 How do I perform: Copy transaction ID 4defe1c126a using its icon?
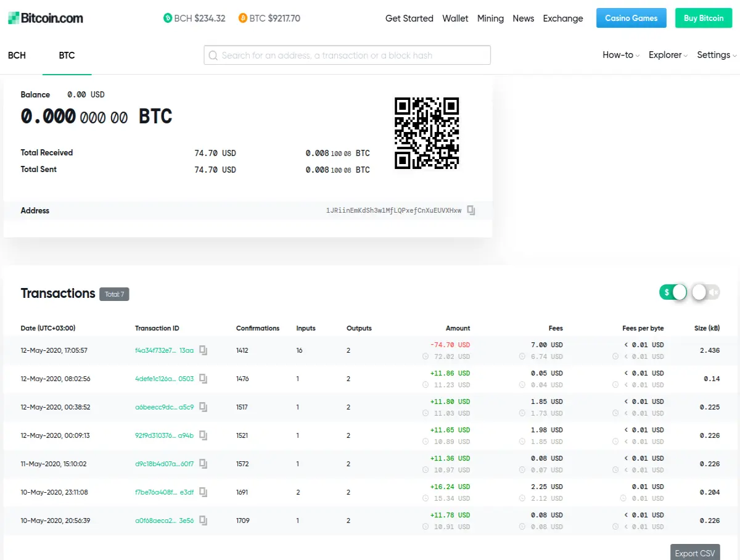pyautogui.click(x=203, y=379)
